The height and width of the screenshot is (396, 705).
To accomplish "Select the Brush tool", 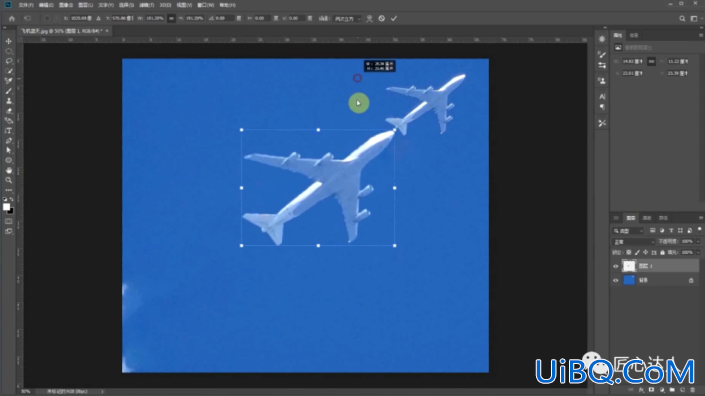I will point(9,91).
